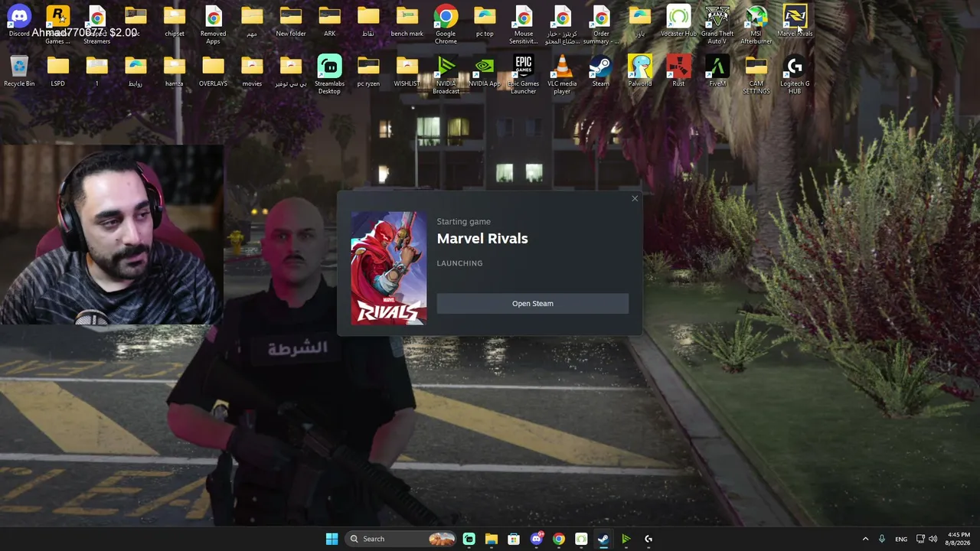
Task: Select the Mouse Sensitivity Chrome shortcut
Action: pos(524,24)
